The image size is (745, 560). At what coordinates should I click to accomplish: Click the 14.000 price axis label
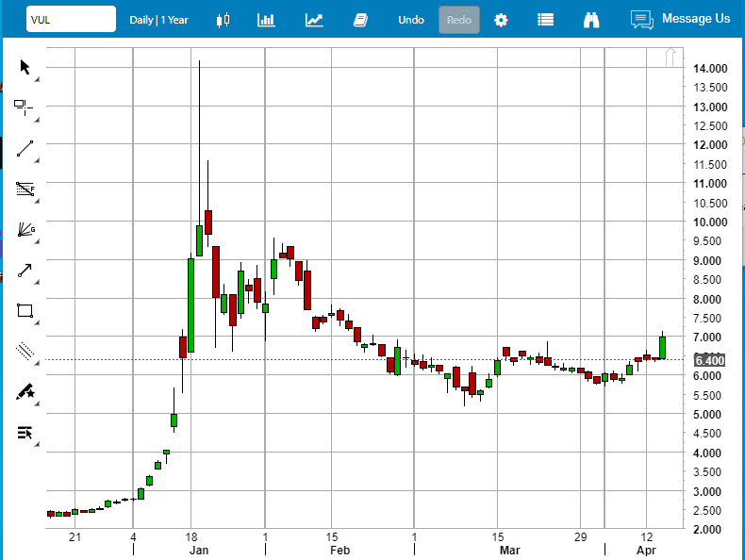710,69
